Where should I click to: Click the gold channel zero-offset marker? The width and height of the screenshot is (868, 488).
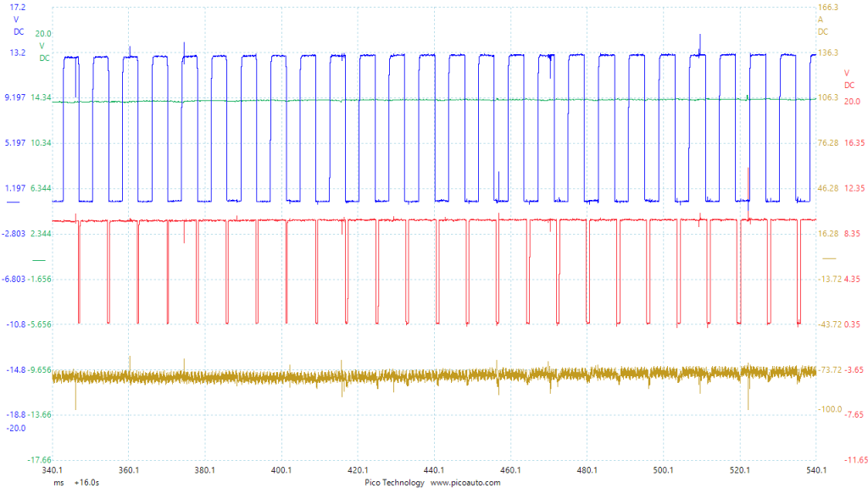pos(829,258)
